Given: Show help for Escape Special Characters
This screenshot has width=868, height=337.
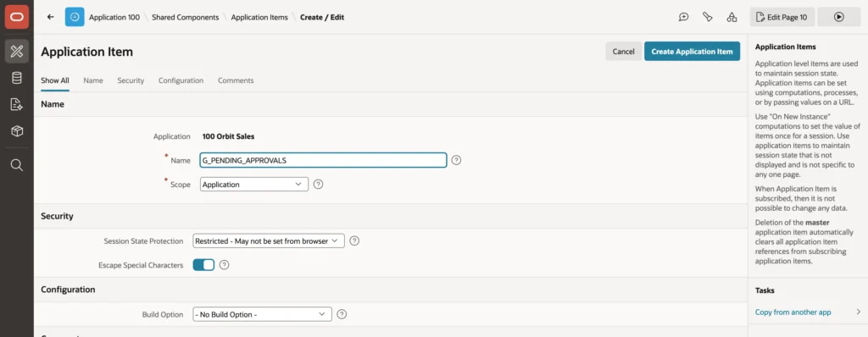Looking at the screenshot, I should 224,265.
